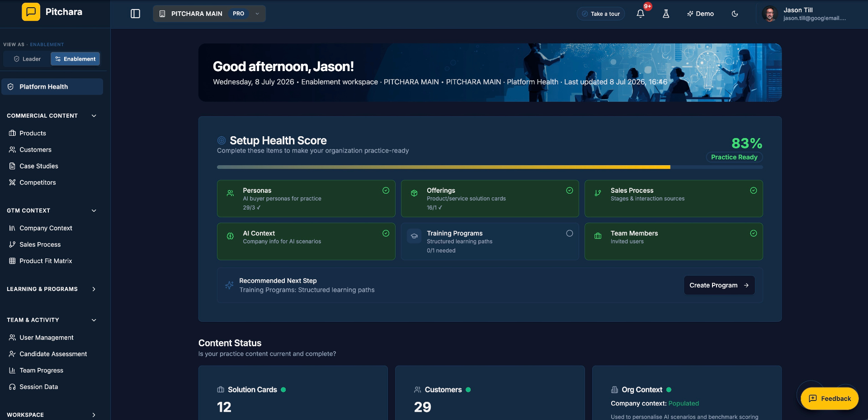Click the Company Context library icon
The height and width of the screenshot is (420, 868).
pyautogui.click(x=12, y=228)
